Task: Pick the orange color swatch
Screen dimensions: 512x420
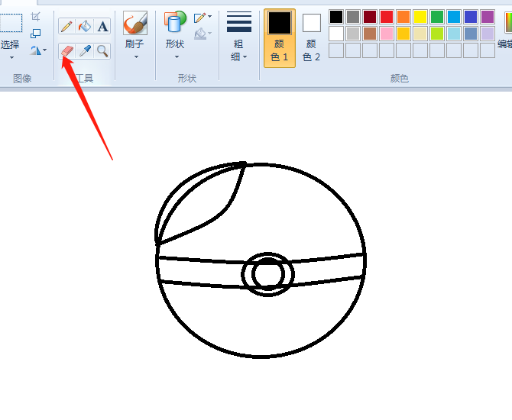Action: (403, 17)
